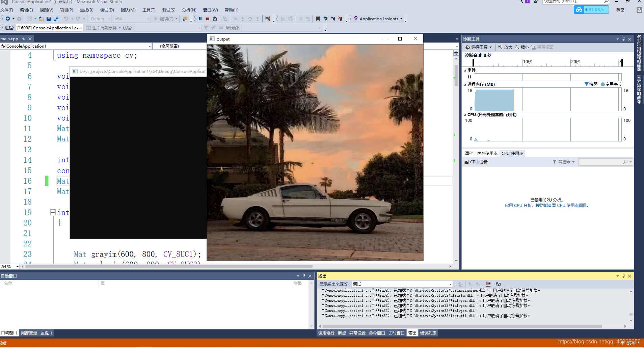Open the ConsoleApplication1 scope dropdown in editor

(76, 46)
